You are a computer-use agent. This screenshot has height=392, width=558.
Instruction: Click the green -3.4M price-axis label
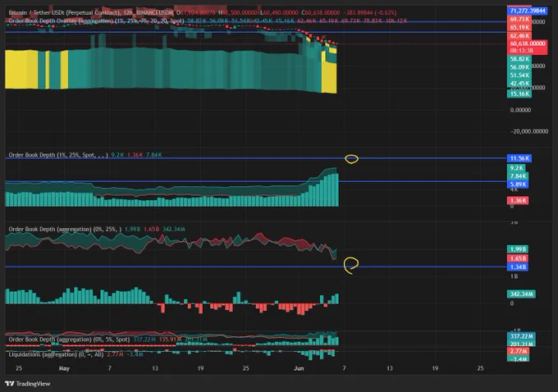click(x=518, y=359)
